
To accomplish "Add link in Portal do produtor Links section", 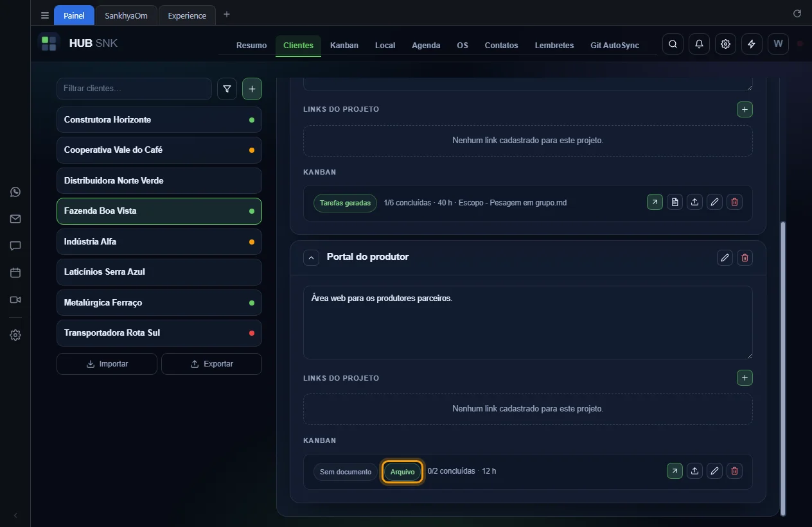I will (x=745, y=378).
